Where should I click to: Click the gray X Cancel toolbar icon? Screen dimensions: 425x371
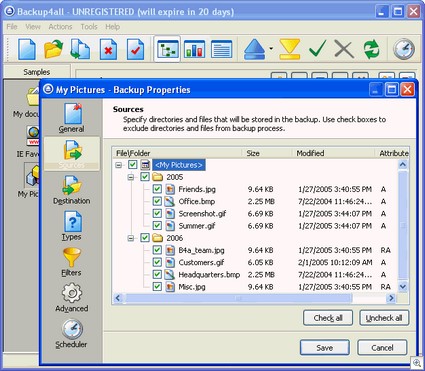point(344,49)
